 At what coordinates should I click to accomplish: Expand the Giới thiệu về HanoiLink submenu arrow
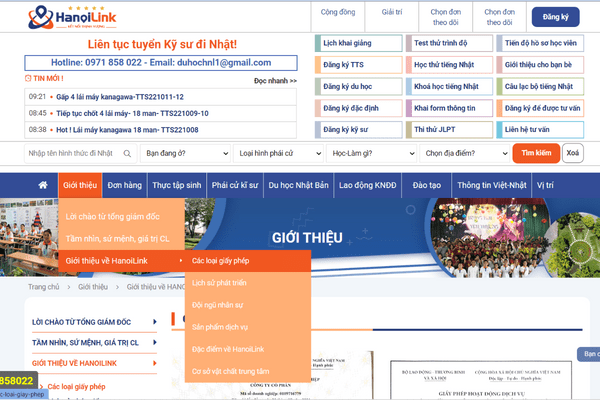181,261
